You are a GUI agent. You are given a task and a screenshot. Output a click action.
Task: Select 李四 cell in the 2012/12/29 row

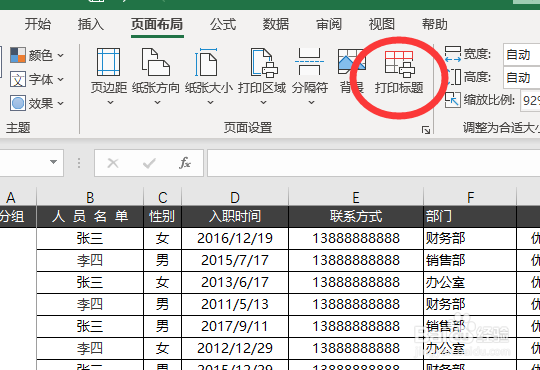90,349
